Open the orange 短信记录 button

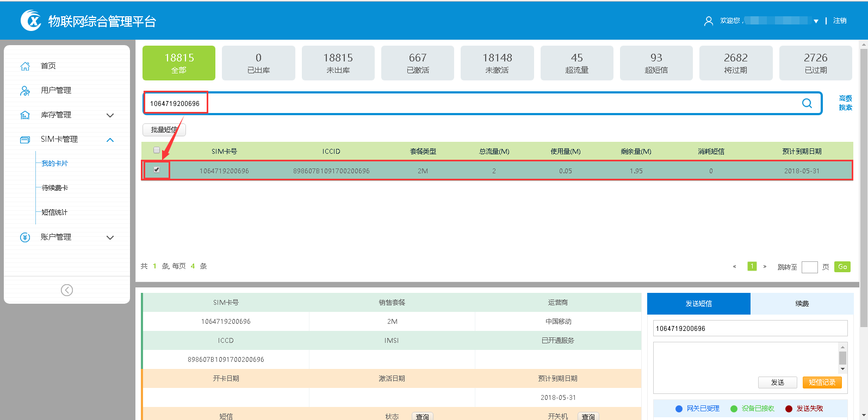point(822,383)
